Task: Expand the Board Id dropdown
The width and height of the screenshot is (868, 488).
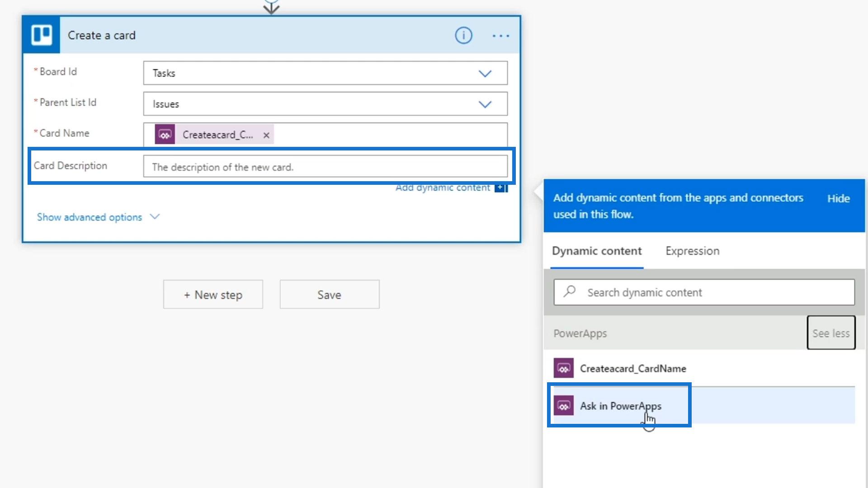Action: point(485,73)
